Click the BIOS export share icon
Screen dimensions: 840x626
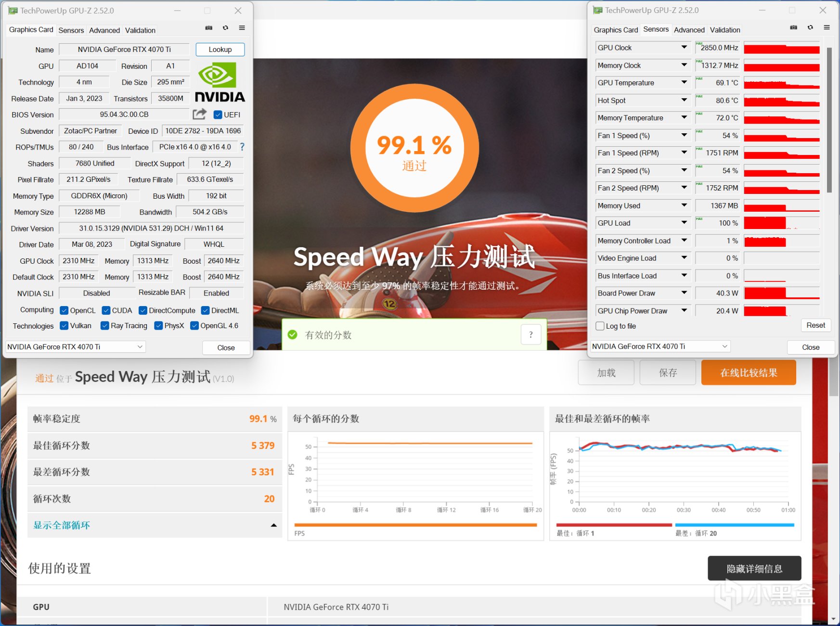click(x=199, y=114)
